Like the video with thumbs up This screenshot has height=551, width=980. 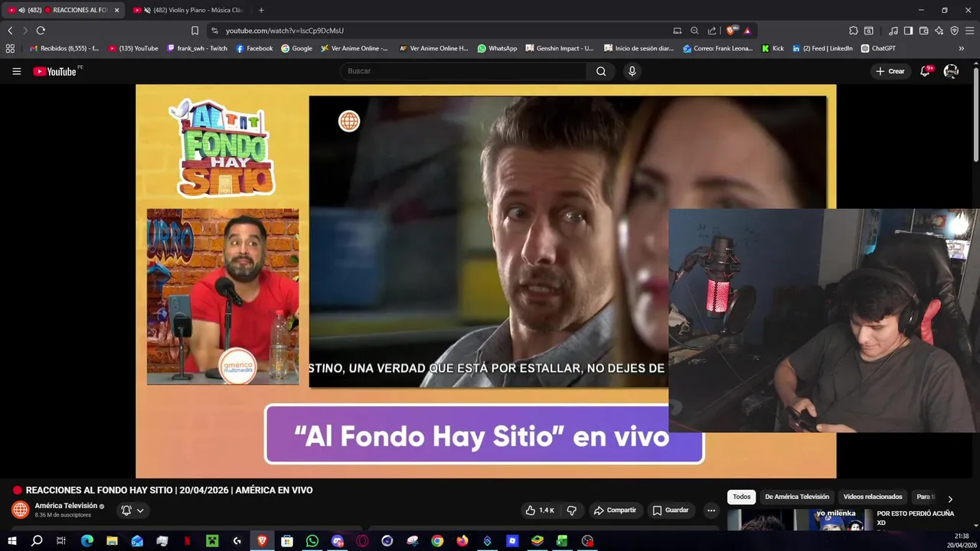point(540,510)
